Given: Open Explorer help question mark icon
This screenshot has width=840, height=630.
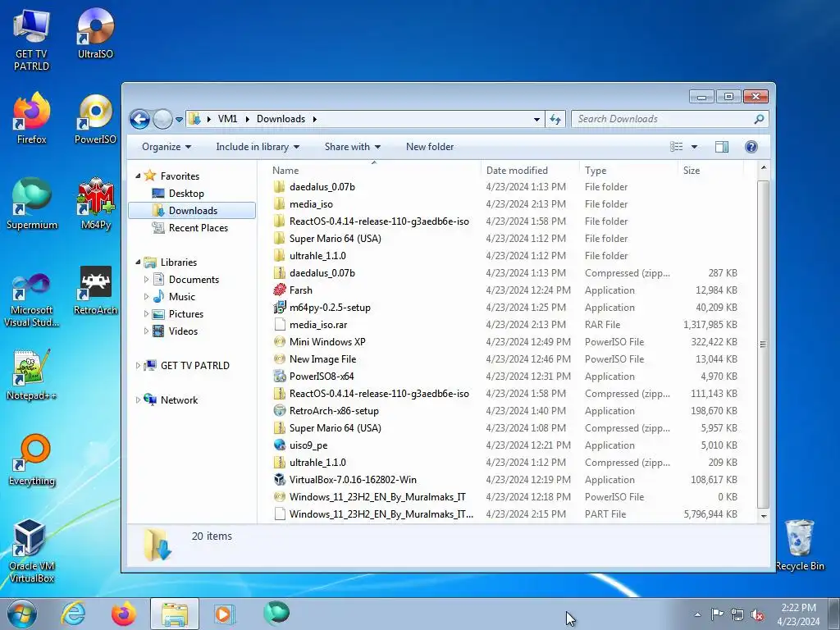Looking at the screenshot, I should pos(751,147).
